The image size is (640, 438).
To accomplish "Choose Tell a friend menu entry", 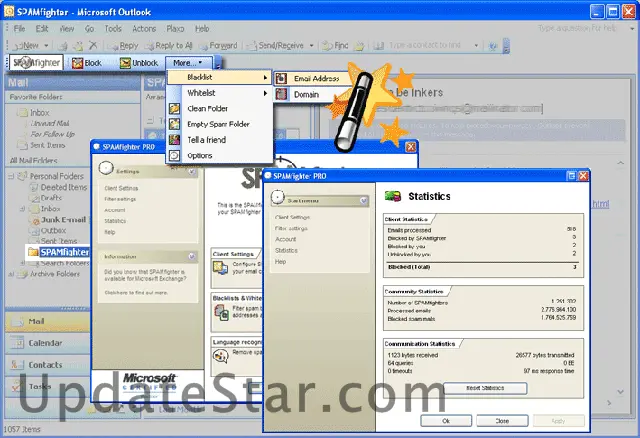I will point(220,140).
